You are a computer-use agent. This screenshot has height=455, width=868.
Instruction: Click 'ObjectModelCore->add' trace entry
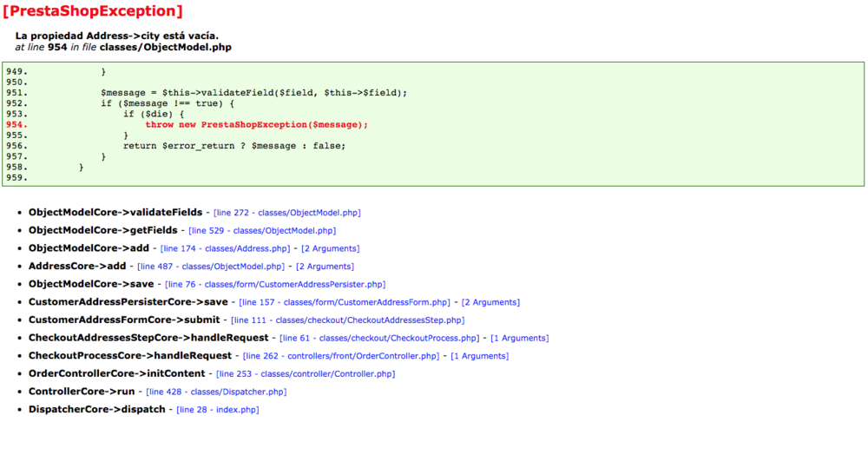coord(89,248)
